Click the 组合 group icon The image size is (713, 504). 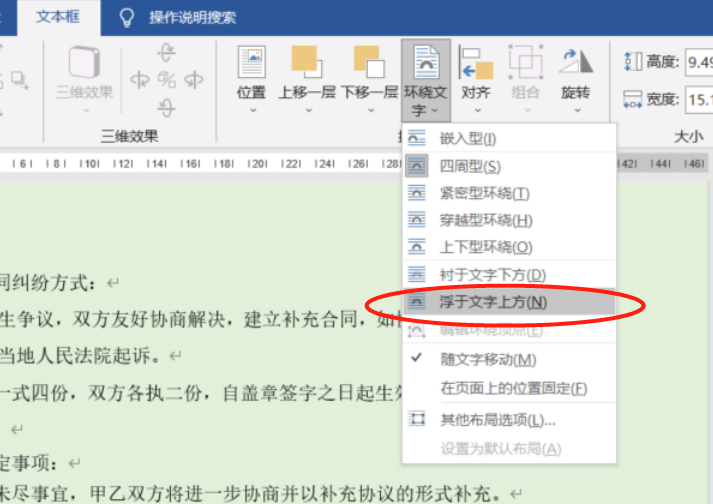[526, 62]
